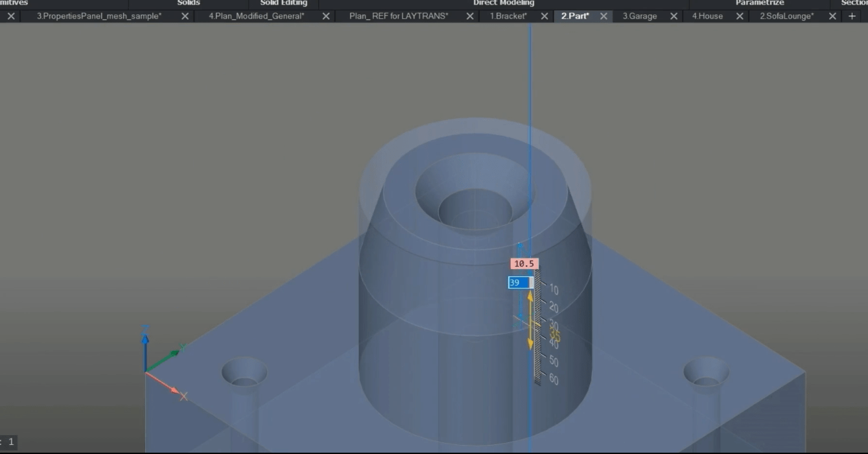Open the 3.Garage drawing tab
868x454 pixels.
pyautogui.click(x=640, y=16)
